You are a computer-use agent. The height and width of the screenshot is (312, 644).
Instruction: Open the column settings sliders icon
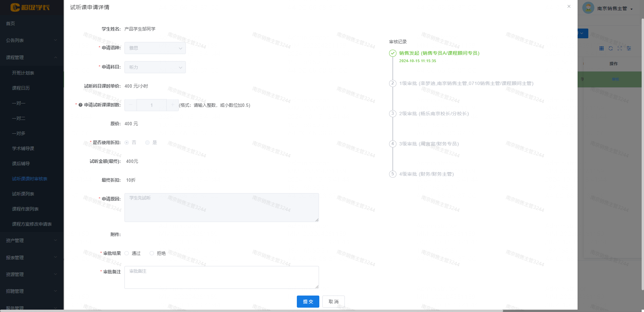629,48
